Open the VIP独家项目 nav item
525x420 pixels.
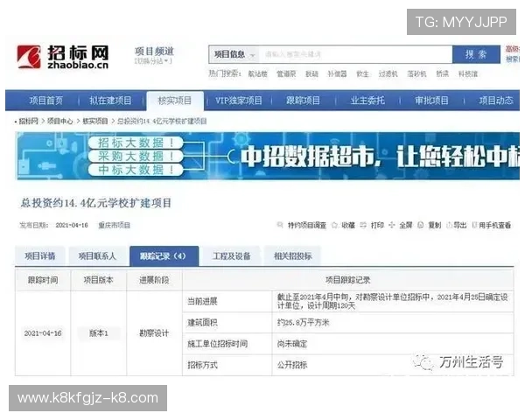238,101
